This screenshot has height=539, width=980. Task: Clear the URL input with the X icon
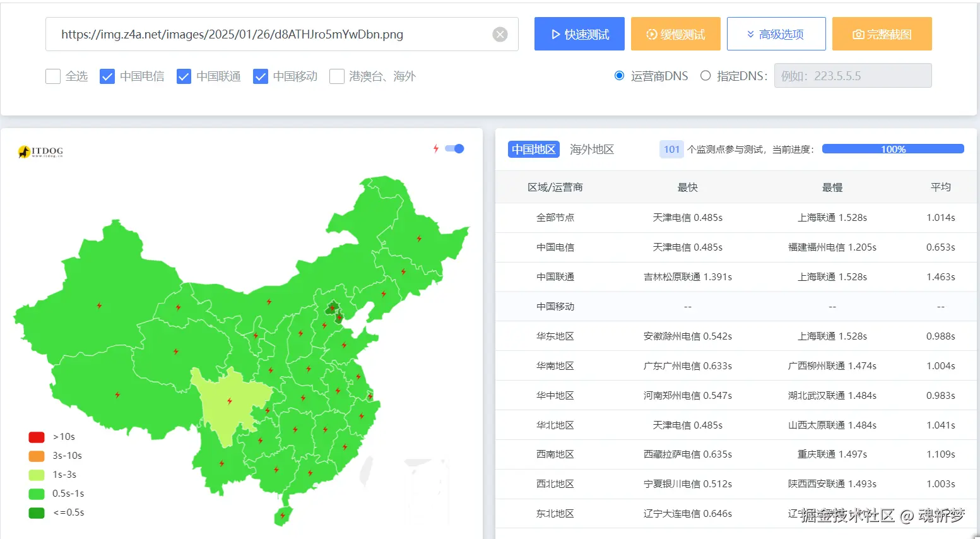pyautogui.click(x=500, y=34)
